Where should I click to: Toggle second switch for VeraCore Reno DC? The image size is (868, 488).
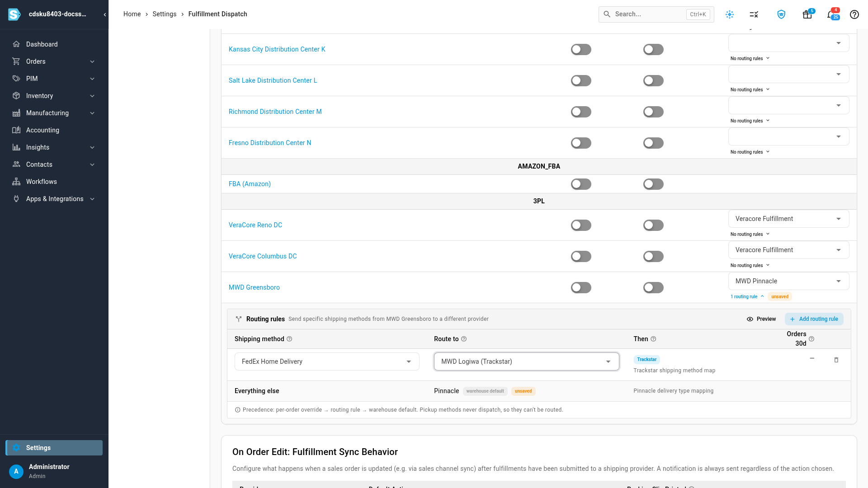tap(653, 225)
